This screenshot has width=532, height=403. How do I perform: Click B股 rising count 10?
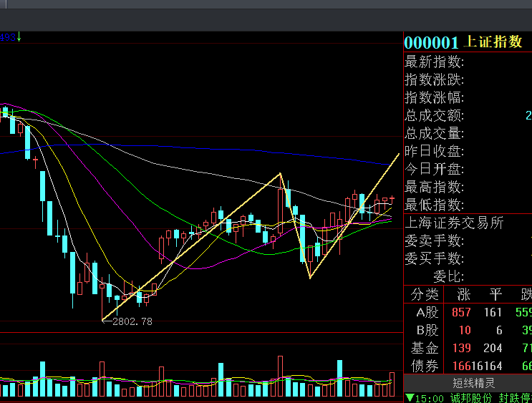(465, 330)
